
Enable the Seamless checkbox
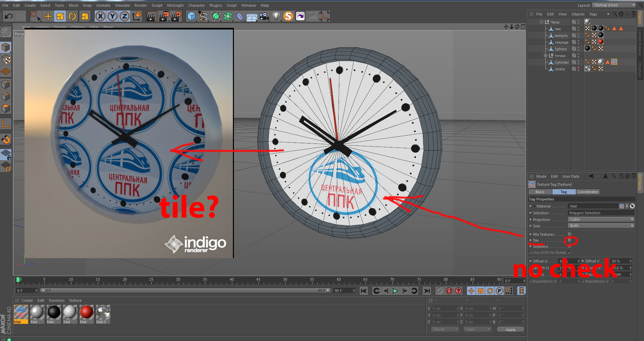coord(569,246)
